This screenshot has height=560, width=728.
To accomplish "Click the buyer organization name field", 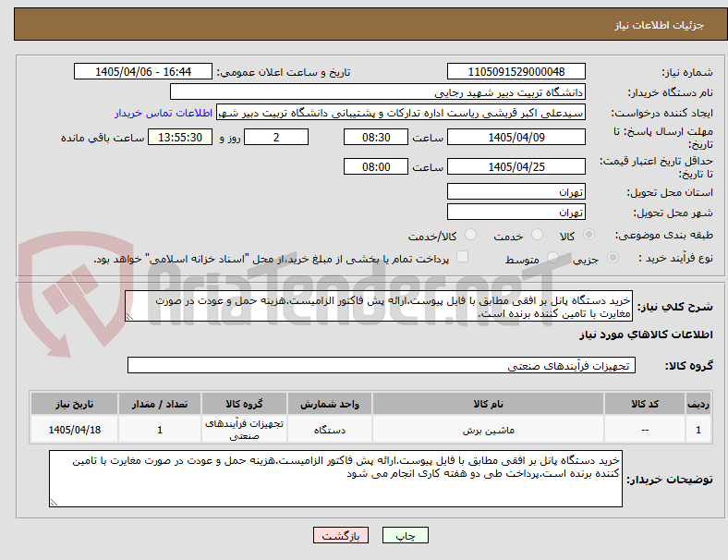I will (x=378, y=91).
